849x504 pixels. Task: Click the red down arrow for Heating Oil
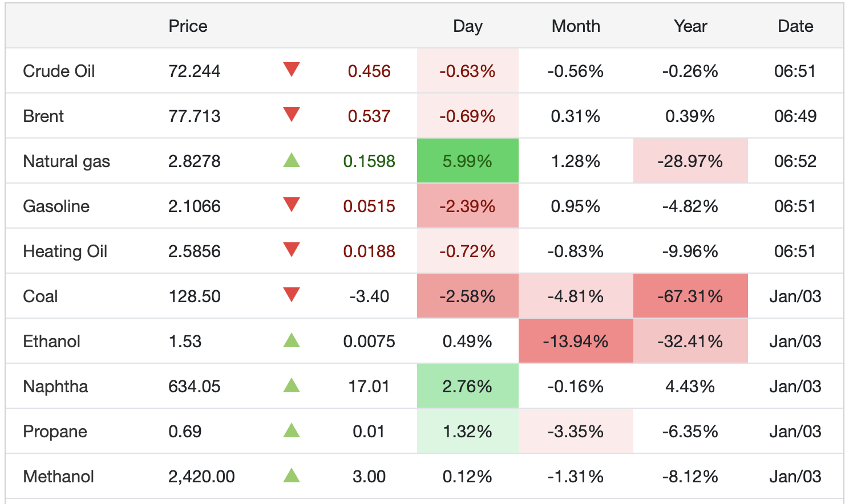[292, 250]
